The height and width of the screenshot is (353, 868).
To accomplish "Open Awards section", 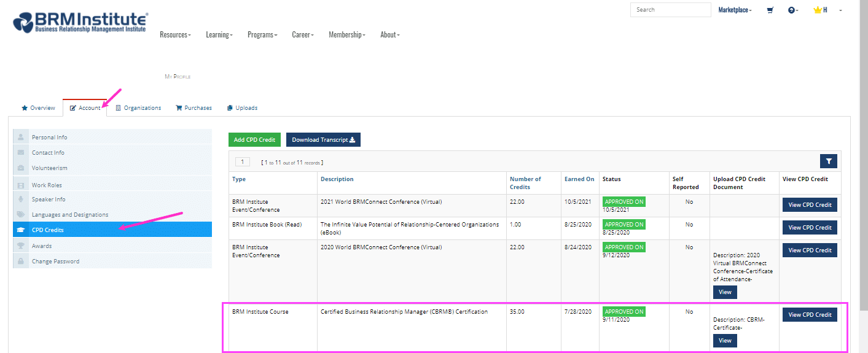I will [112, 246].
